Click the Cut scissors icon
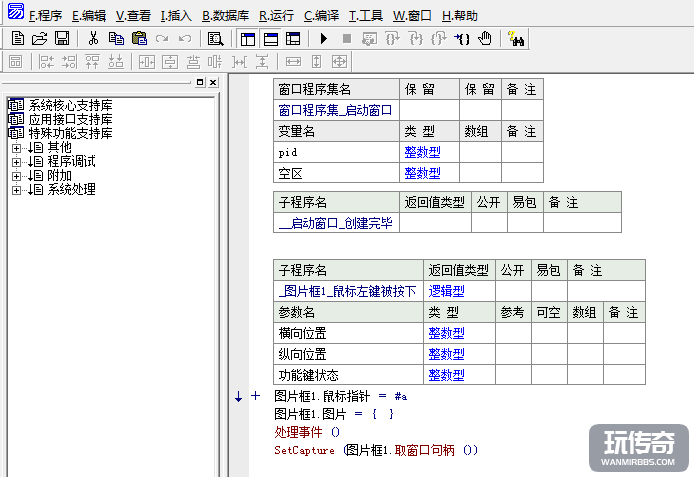 click(x=93, y=39)
